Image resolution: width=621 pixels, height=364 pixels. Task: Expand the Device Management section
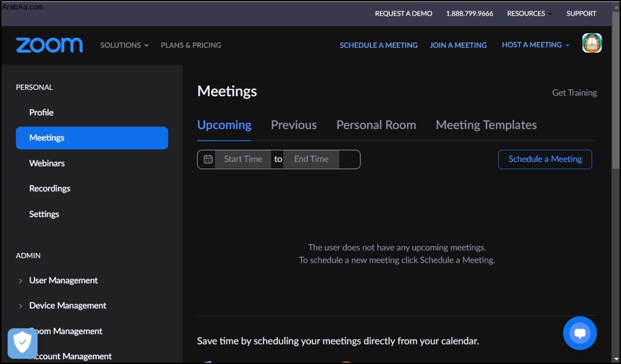(62, 306)
